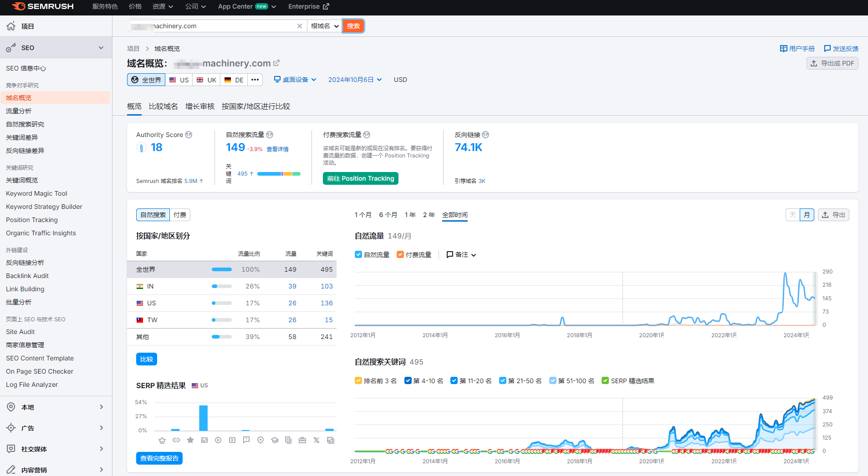Viewport: 868px width, 476px height.
Task: Open the 桌面设备 device dropdown
Action: pyautogui.click(x=295, y=80)
